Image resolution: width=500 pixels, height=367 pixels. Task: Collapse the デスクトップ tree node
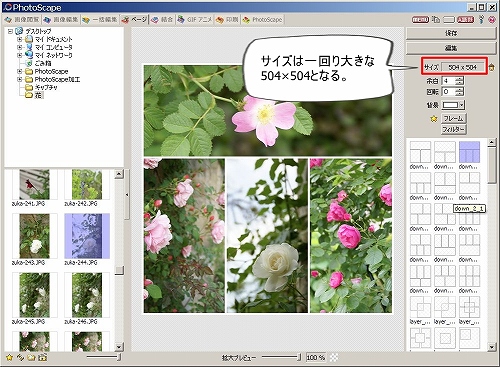click(x=10, y=31)
